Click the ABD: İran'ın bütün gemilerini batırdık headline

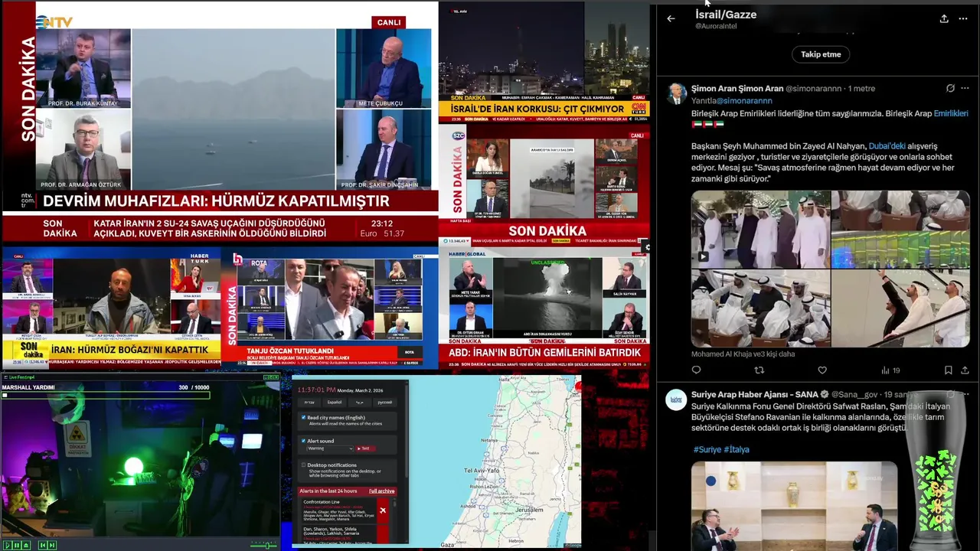pos(544,353)
